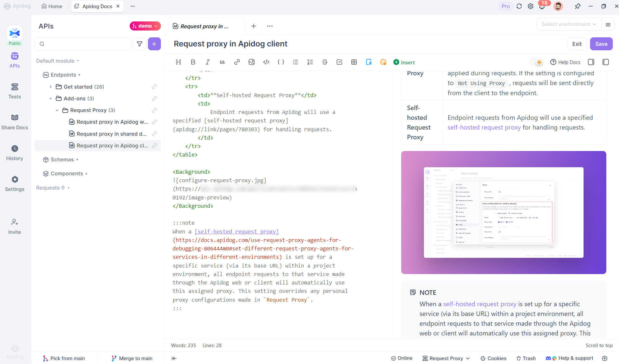Viewport: 619px width, 364px height.
Task: Insert inline code
Action: (x=266, y=62)
